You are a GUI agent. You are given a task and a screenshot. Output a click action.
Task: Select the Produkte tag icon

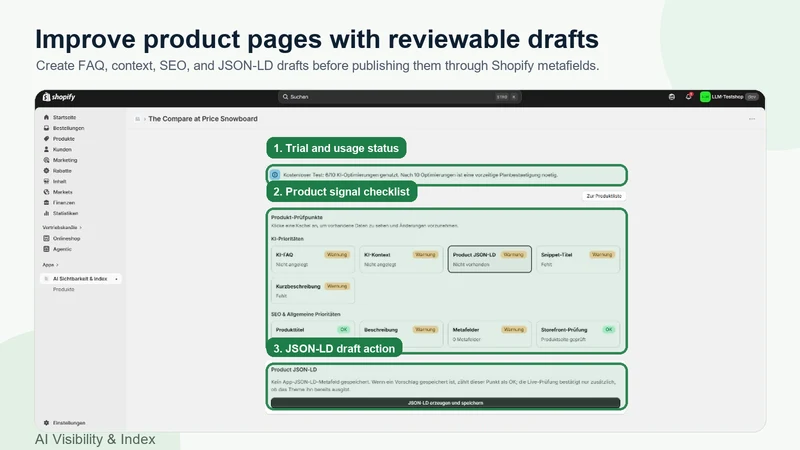pyautogui.click(x=46, y=139)
